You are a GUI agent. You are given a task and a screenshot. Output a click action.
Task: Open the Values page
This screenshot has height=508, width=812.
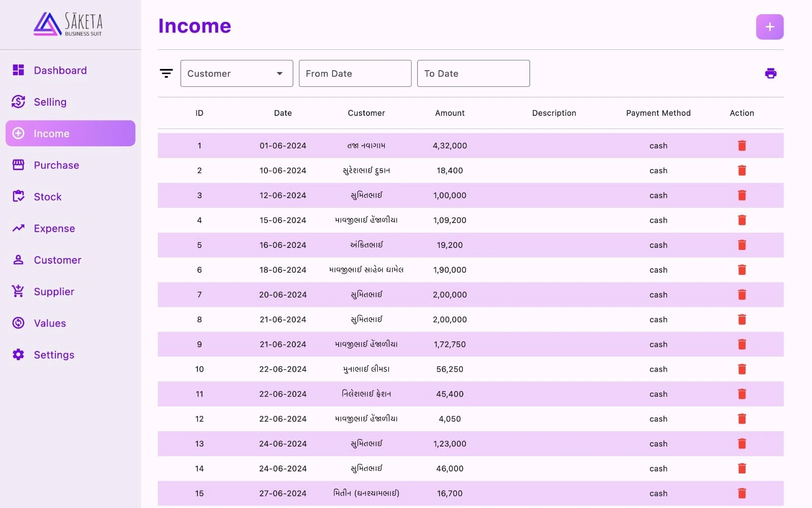[x=71, y=323]
